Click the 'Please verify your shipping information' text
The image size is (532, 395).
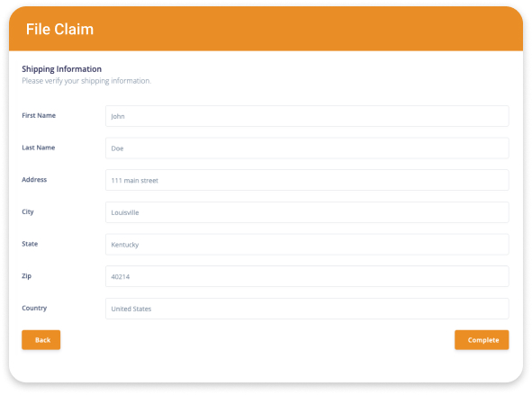86,81
